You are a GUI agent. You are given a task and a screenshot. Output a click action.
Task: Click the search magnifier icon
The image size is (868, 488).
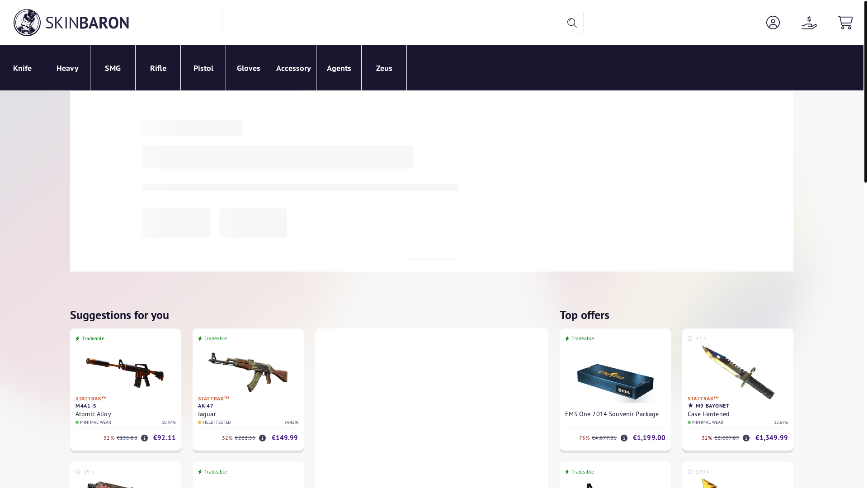tap(572, 23)
